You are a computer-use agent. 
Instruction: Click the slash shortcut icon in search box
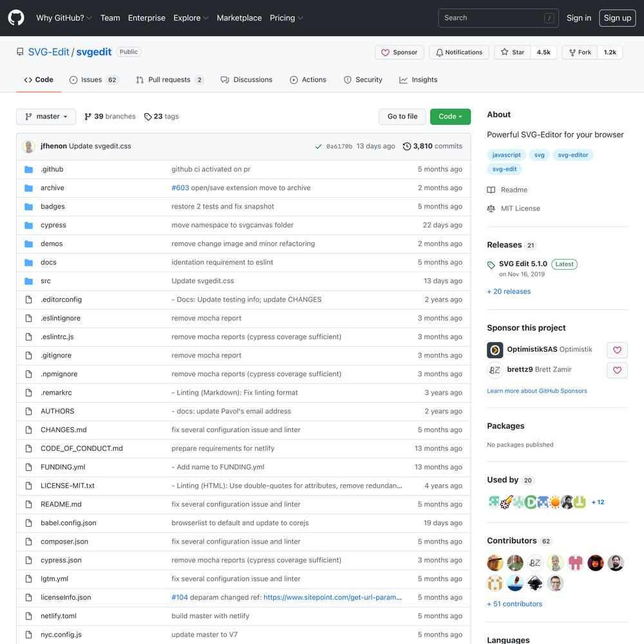pyautogui.click(x=549, y=18)
